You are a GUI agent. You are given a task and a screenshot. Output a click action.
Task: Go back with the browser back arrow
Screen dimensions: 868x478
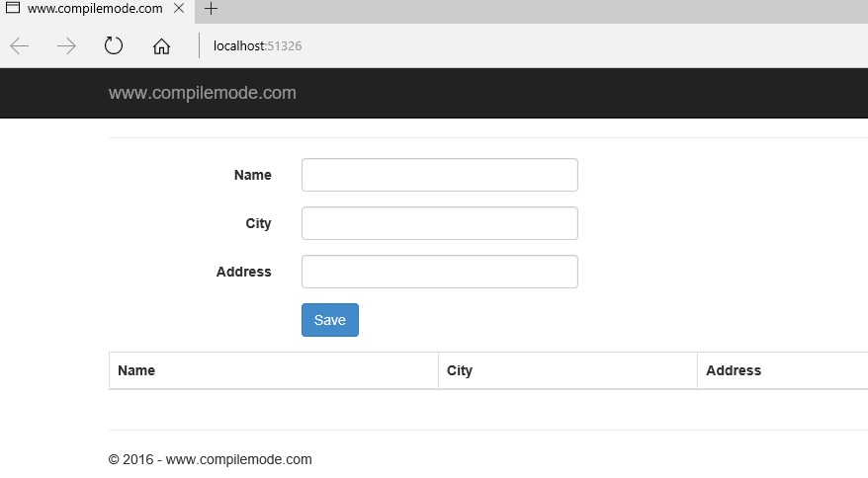(19, 46)
